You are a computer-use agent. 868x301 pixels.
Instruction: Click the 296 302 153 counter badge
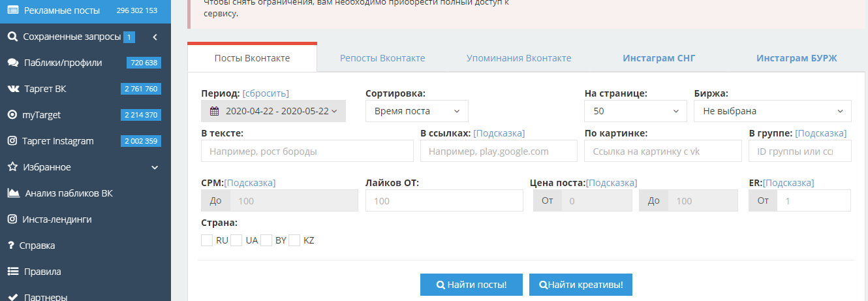pos(137,10)
